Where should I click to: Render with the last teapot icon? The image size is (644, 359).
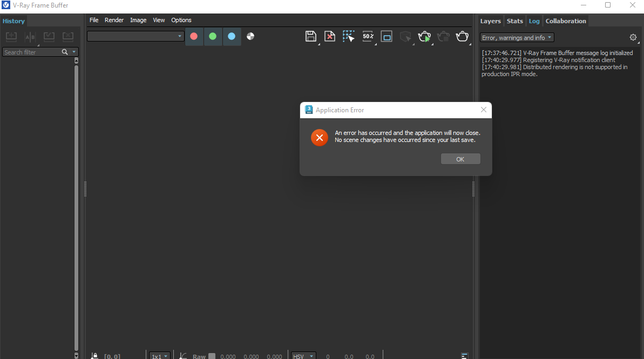point(462,36)
